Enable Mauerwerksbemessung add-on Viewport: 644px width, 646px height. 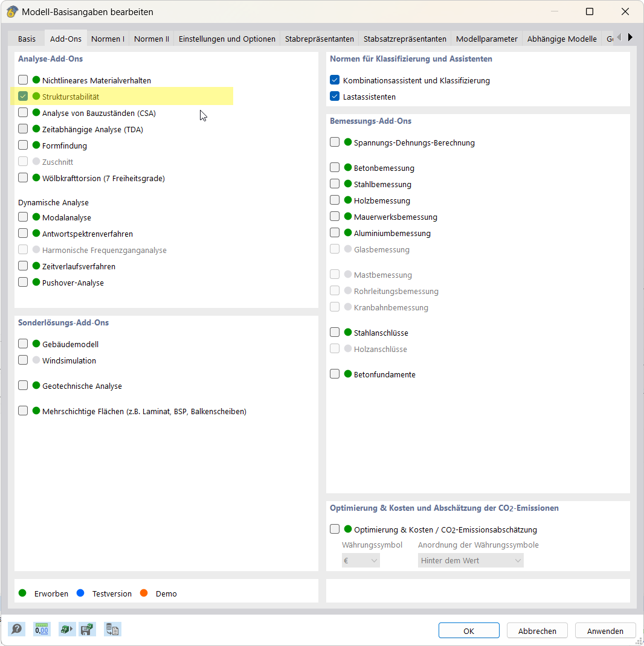[335, 216]
